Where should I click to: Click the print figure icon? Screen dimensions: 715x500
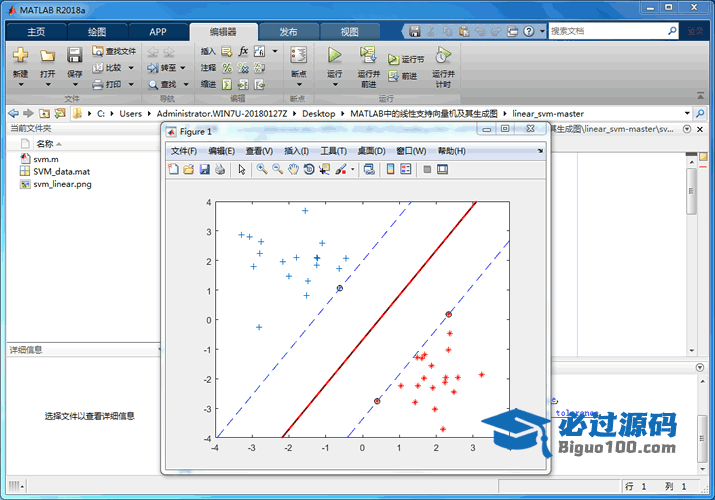(220, 170)
